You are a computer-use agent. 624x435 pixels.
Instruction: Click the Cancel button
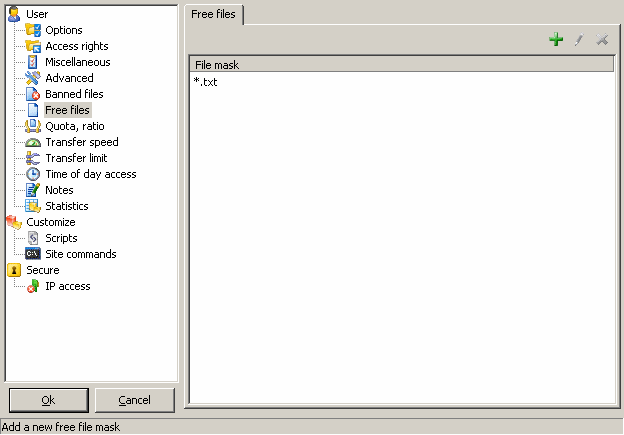135,400
